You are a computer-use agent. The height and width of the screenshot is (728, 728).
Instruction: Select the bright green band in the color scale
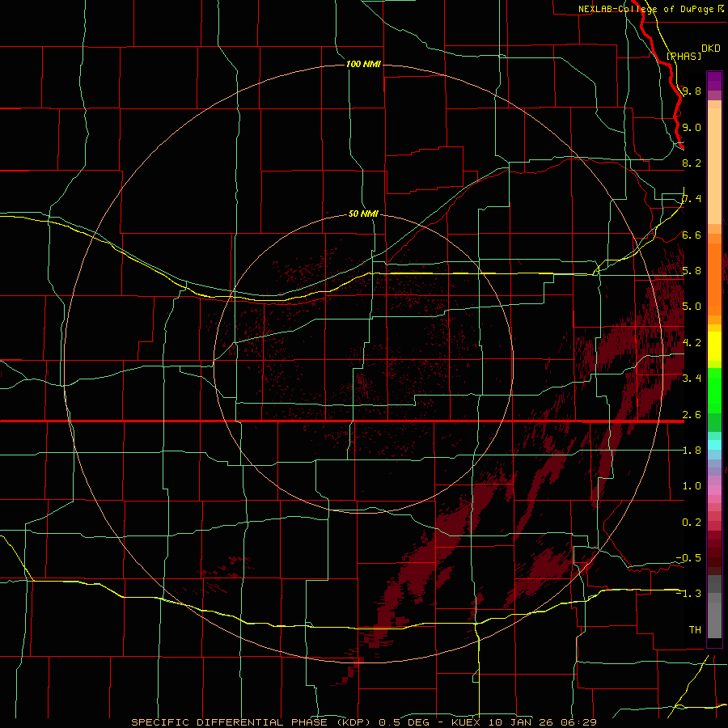[x=714, y=390]
